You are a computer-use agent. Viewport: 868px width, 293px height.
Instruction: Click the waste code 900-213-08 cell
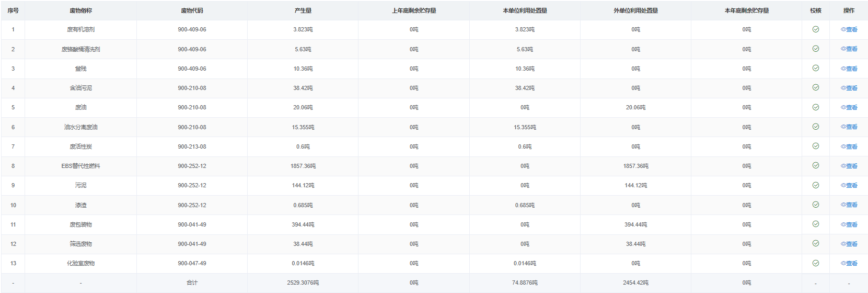[192, 146]
